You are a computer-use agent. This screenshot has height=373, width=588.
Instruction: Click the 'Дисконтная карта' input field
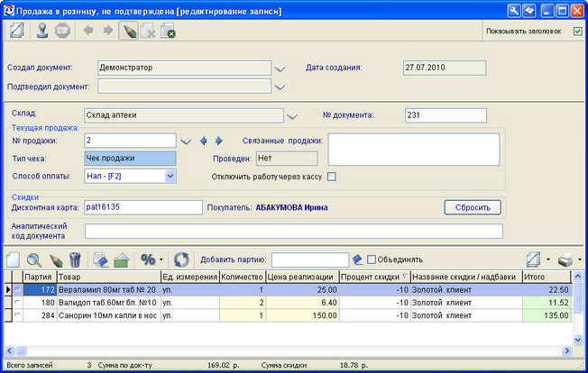coord(143,207)
